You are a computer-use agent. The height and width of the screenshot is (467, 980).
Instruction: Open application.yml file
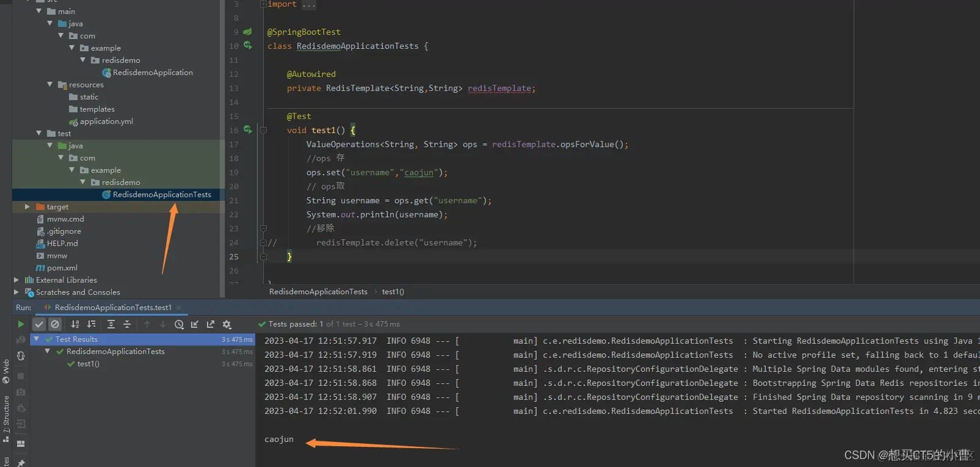pyautogui.click(x=106, y=121)
